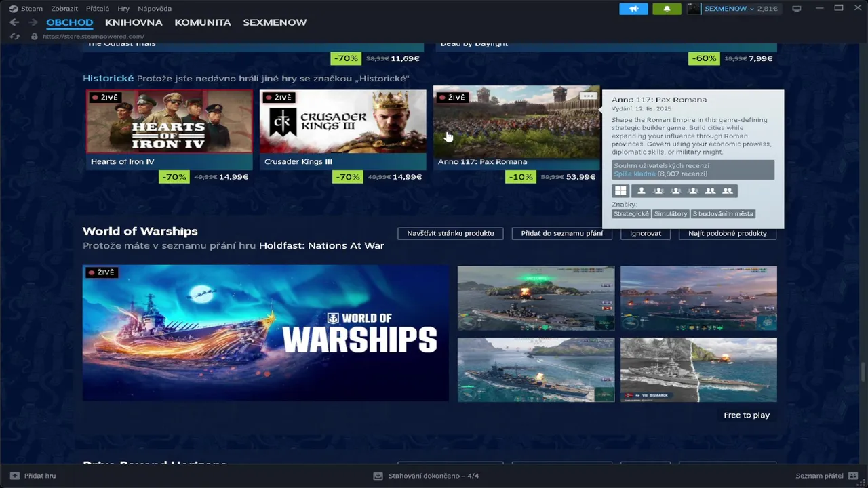Click the Crusader Kings III -70% discount

348,177
